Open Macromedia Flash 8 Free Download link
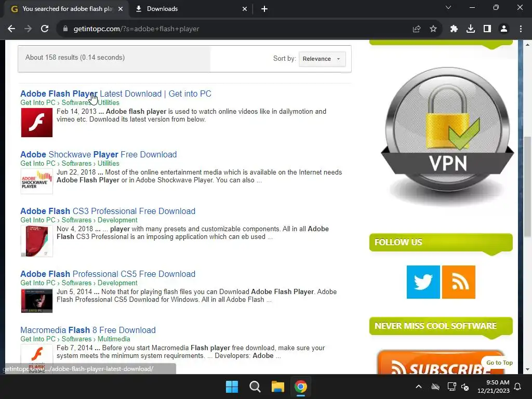 point(88,330)
